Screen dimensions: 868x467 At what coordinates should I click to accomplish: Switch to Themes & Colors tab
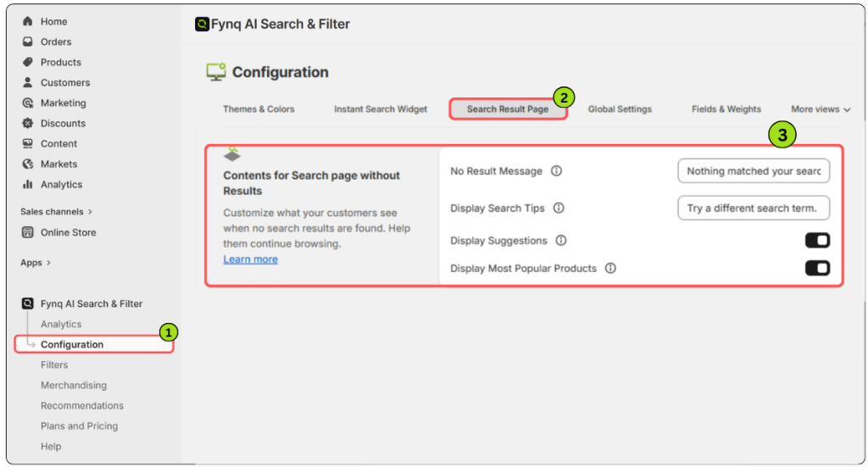259,109
